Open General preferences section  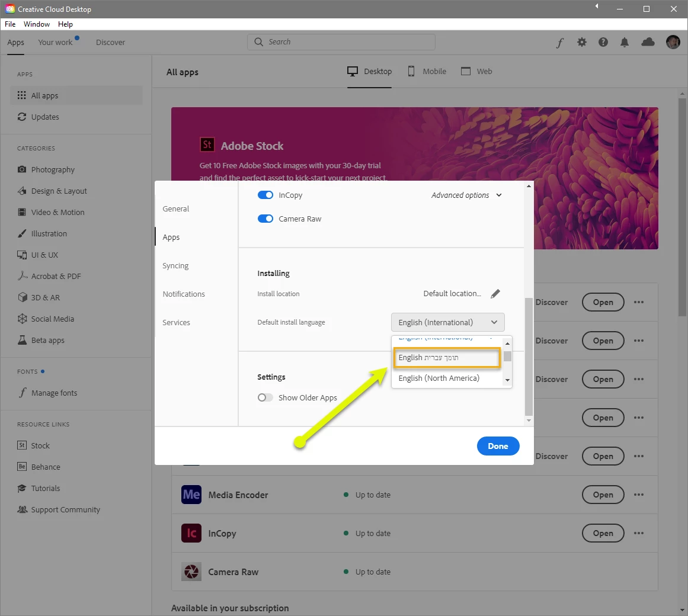tap(175, 208)
